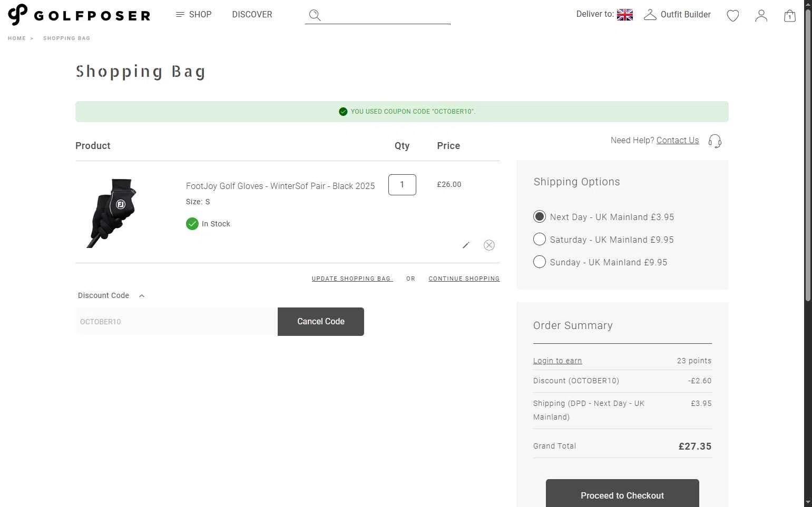Viewport: 812px width, 507px height.
Task: Click Proceed to Checkout button
Action: click(622, 493)
